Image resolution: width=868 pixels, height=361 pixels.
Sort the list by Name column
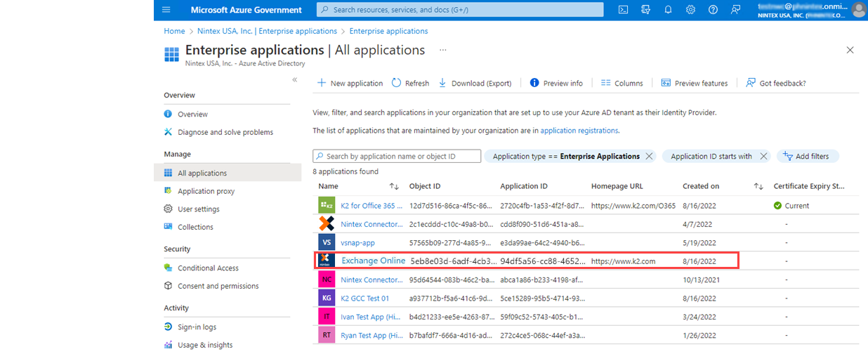pyautogui.click(x=394, y=186)
